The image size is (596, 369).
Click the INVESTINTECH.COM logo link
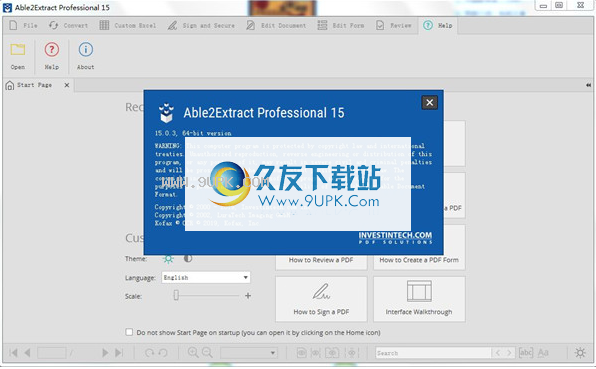(395, 238)
